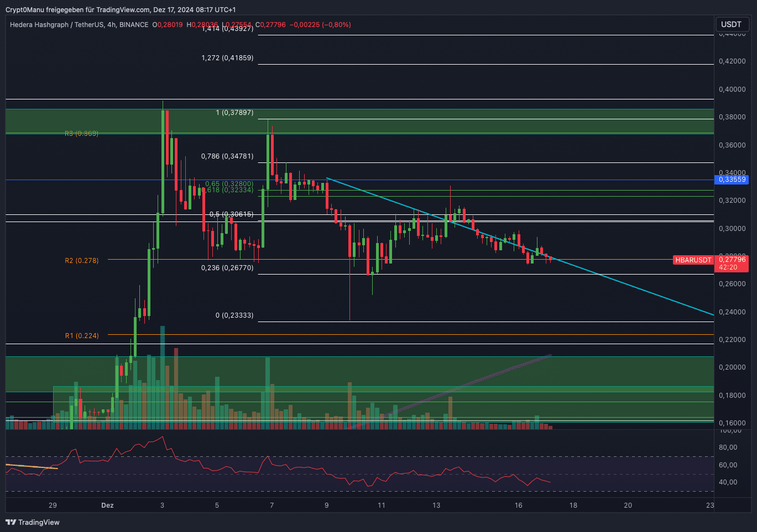Click the 18 date on the time axis
This screenshot has width=757, height=532.
(573, 505)
